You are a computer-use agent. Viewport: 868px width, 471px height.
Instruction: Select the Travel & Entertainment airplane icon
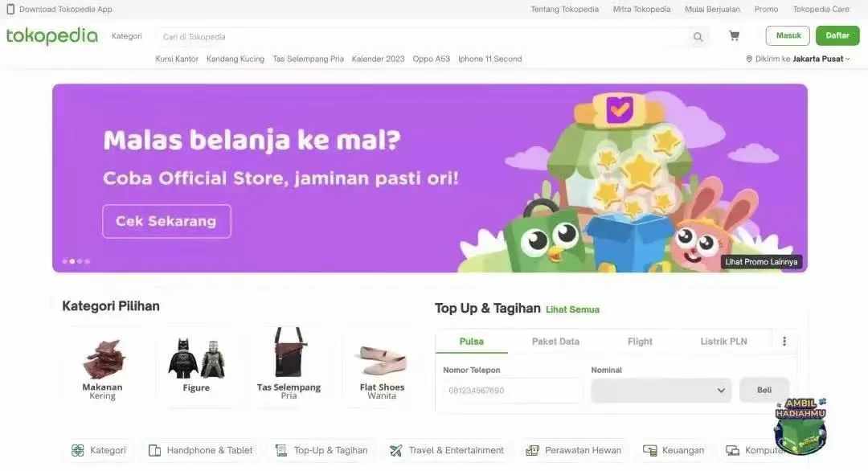tap(395, 451)
